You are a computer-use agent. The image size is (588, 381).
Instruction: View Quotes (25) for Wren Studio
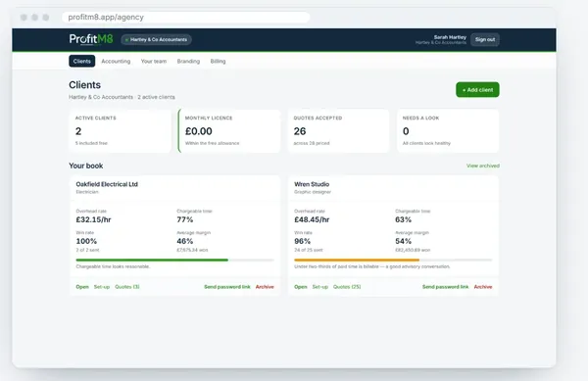(x=347, y=287)
